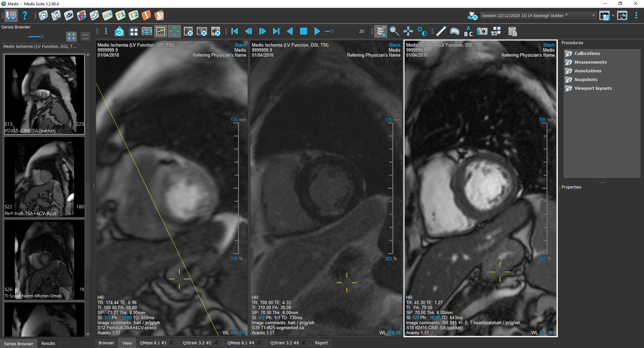Viewport: 644px width, 348px height.
Task: Select the S22 Perf-trufi-3SA+4CV-Rust thumbnail
Action: 44,177
